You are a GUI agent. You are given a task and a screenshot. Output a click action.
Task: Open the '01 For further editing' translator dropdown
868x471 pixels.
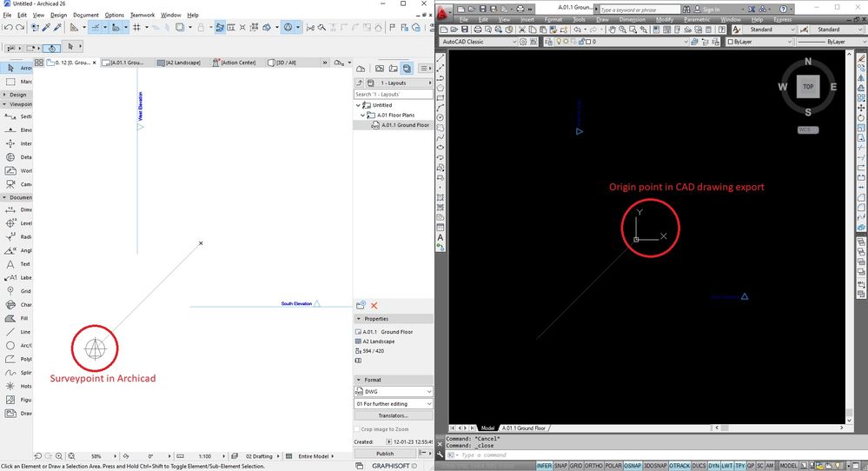394,404
